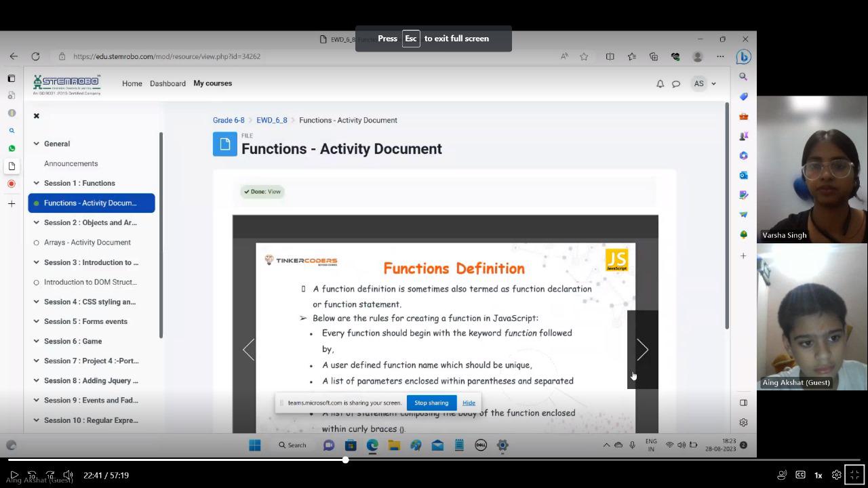Open Home in top navigation

pos(132,83)
